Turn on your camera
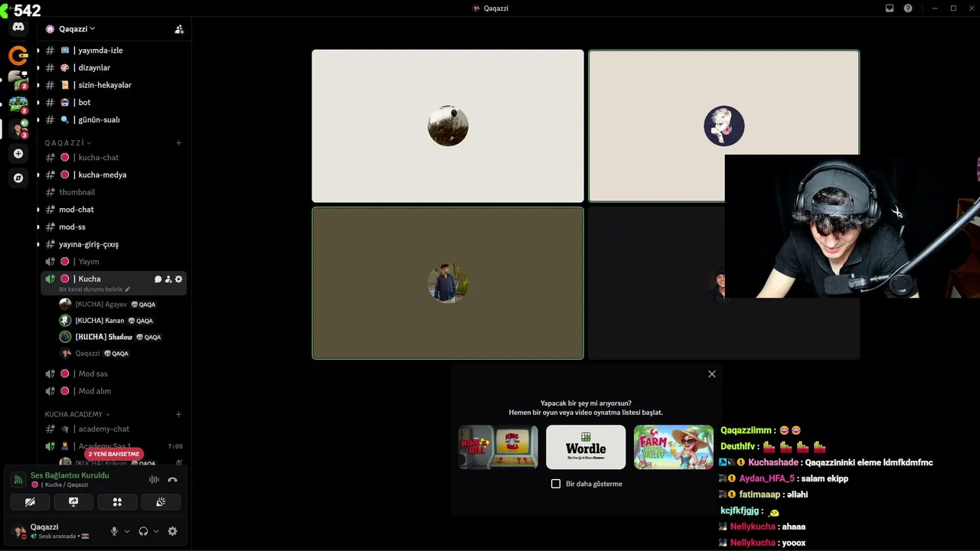Screen dimensions: 980x551 [30, 502]
